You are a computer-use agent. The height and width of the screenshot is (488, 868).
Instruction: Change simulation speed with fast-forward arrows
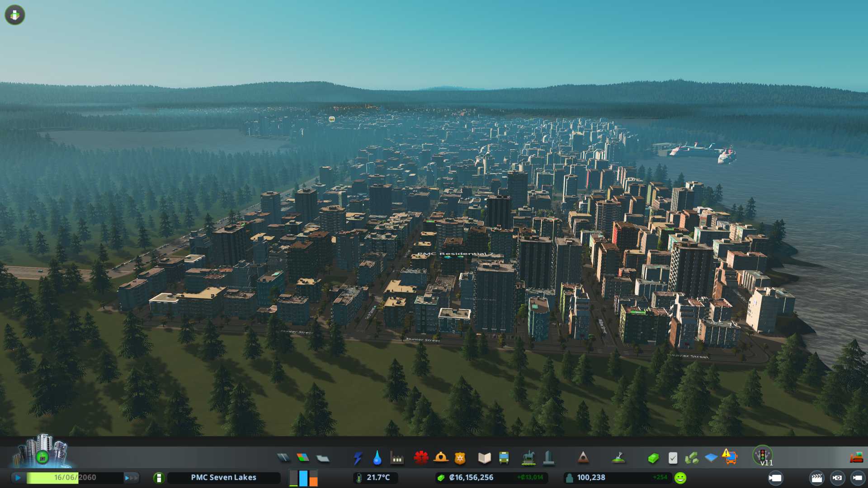pos(131,478)
